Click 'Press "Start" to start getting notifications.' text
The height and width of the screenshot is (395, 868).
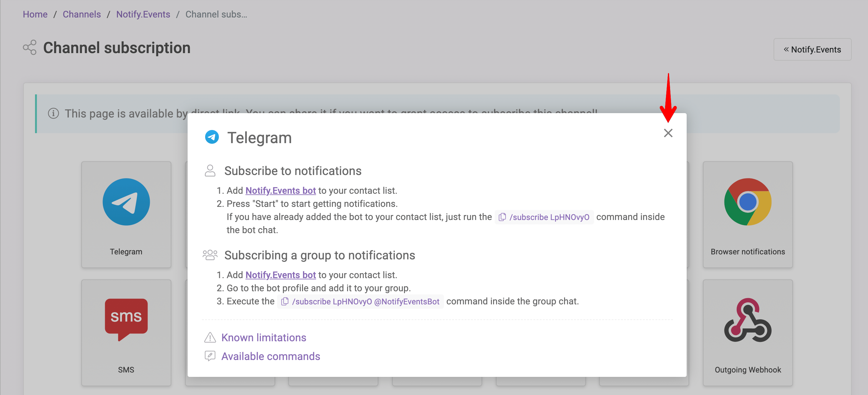(x=312, y=204)
